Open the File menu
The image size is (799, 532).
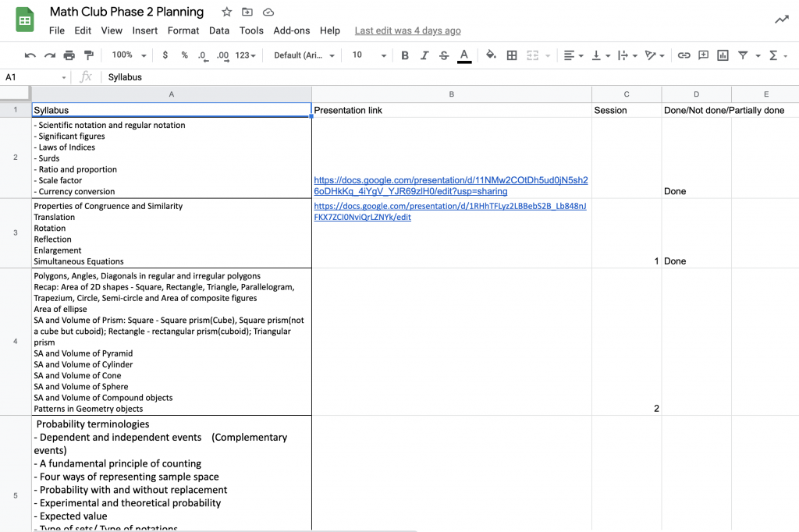pos(56,30)
